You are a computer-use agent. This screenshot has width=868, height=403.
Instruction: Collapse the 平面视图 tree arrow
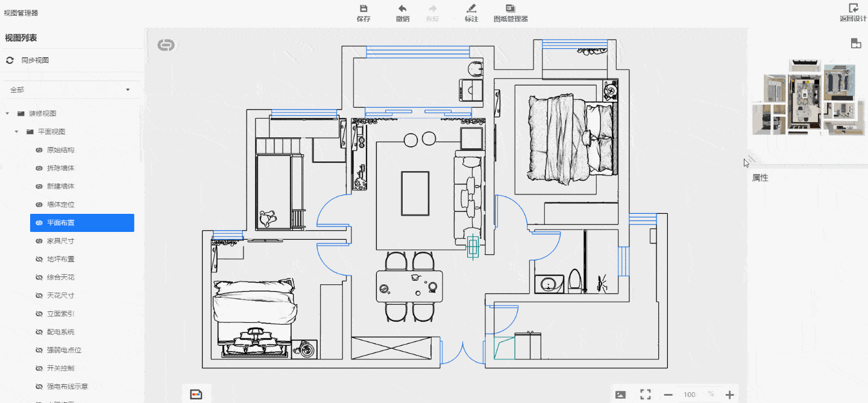click(16, 131)
